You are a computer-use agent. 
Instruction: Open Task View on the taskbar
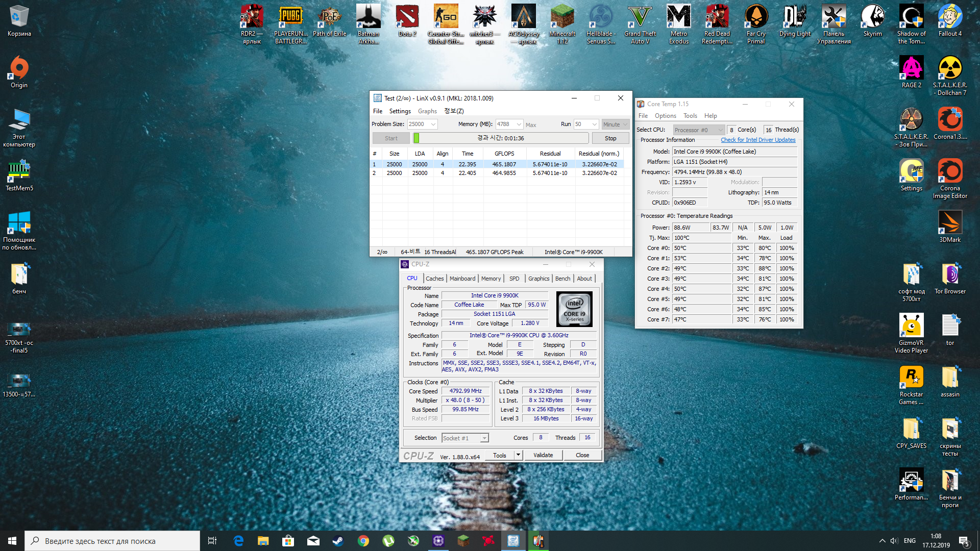pyautogui.click(x=212, y=541)
